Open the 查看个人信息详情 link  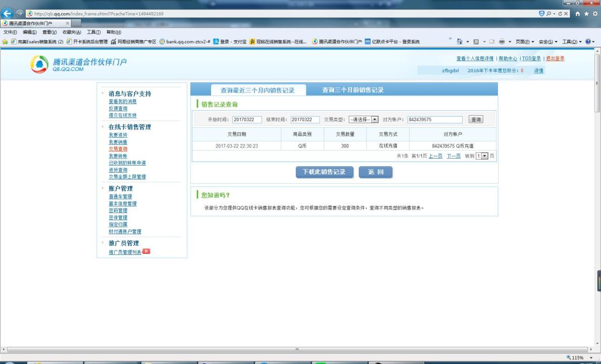click(475, 59)
